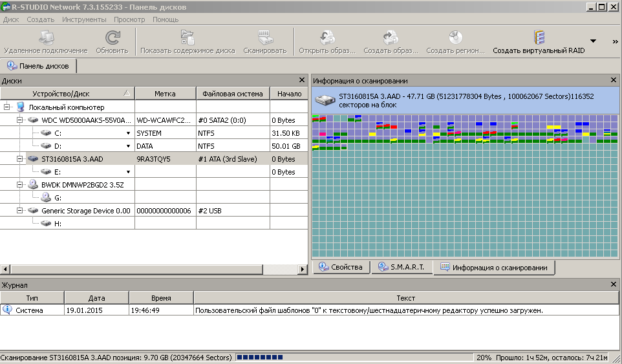The width and height of the screenshot is (622, 364).
Task: Click the C: partition drive icon
Action: (x=46, y=133)
